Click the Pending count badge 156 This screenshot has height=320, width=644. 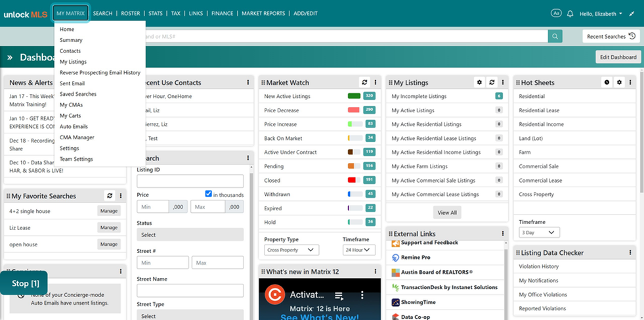(x=370, y=166)
